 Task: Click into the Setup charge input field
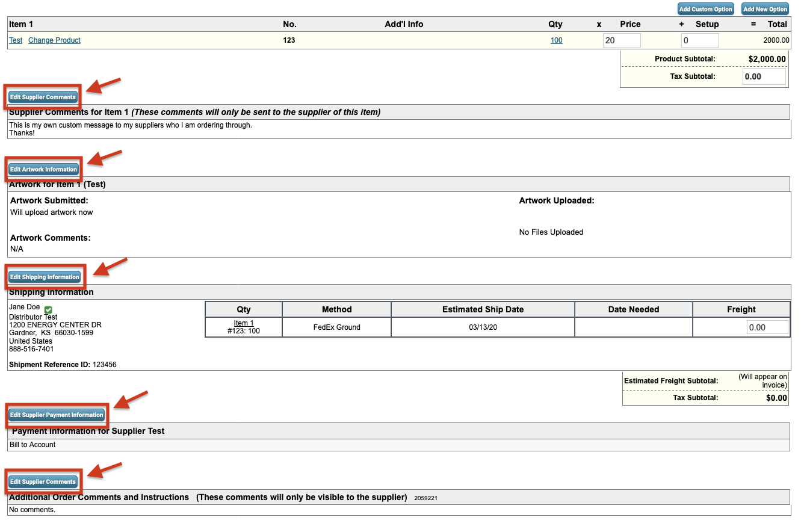click(699, 40)
